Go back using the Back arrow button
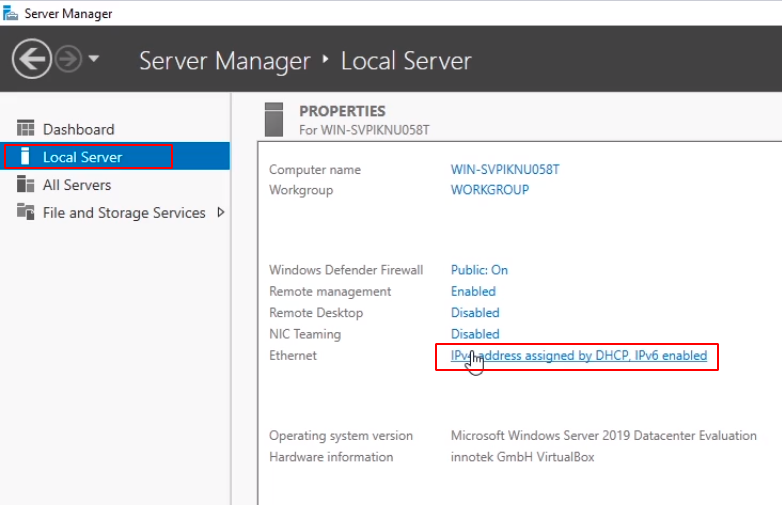Viewport: 782px width, 505px height. tap(32, 59)
